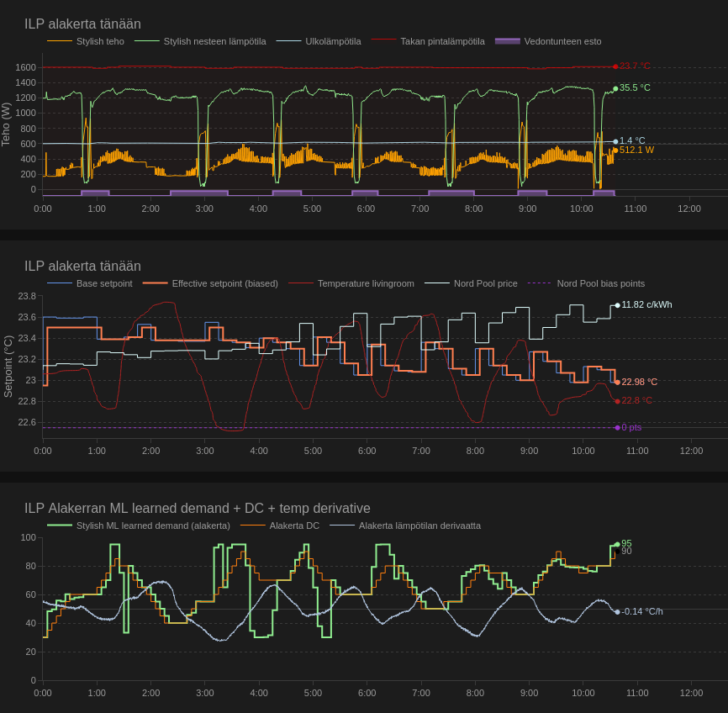Open the ILP Alakerran ML learned demand title
728x713 pixels.
point(197,509)
